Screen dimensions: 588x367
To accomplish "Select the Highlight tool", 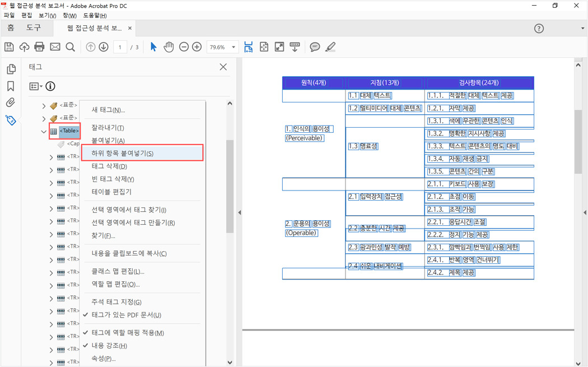I will point(330,47).
